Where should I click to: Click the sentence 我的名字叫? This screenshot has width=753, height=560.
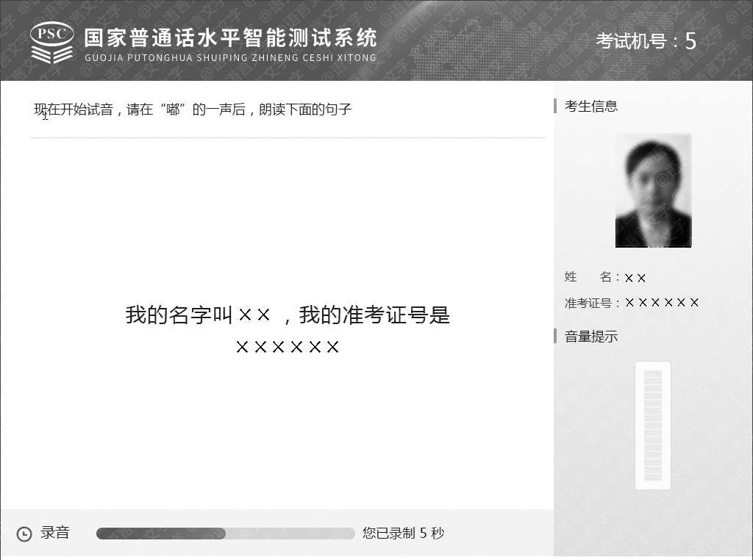pyautogui.click(x=179, y=315)
